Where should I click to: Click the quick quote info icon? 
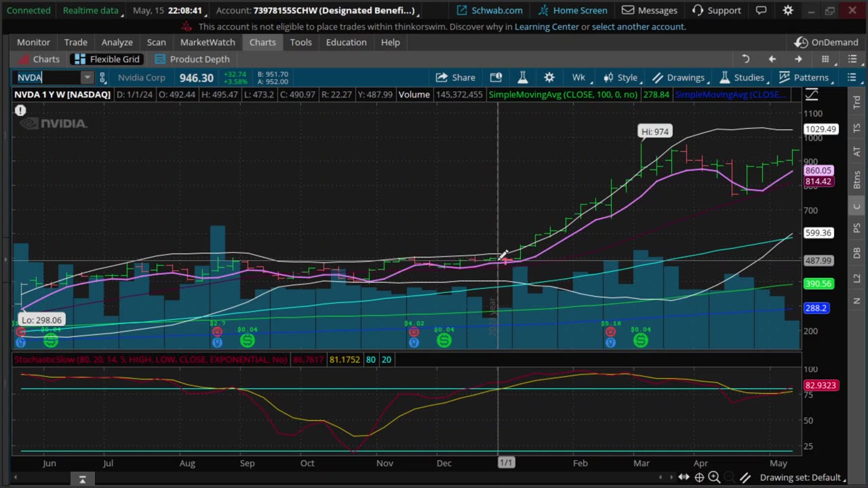[x=496, y=77]
